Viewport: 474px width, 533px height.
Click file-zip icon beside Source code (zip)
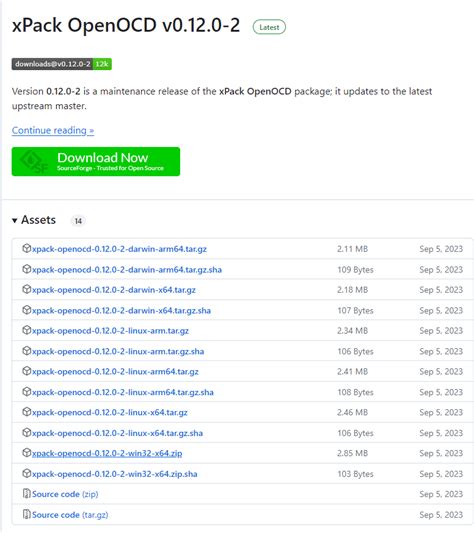[27, 494]
